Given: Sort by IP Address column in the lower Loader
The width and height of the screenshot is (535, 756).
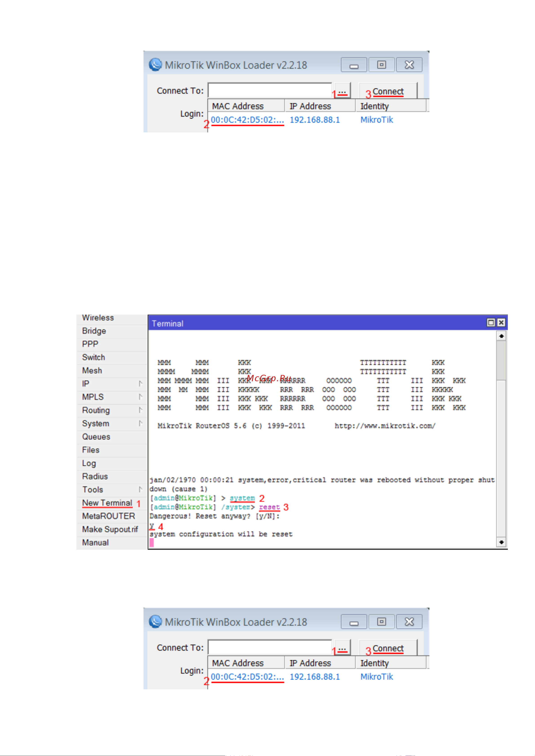Looking at the screenshot, I should (x=320, y=663).
